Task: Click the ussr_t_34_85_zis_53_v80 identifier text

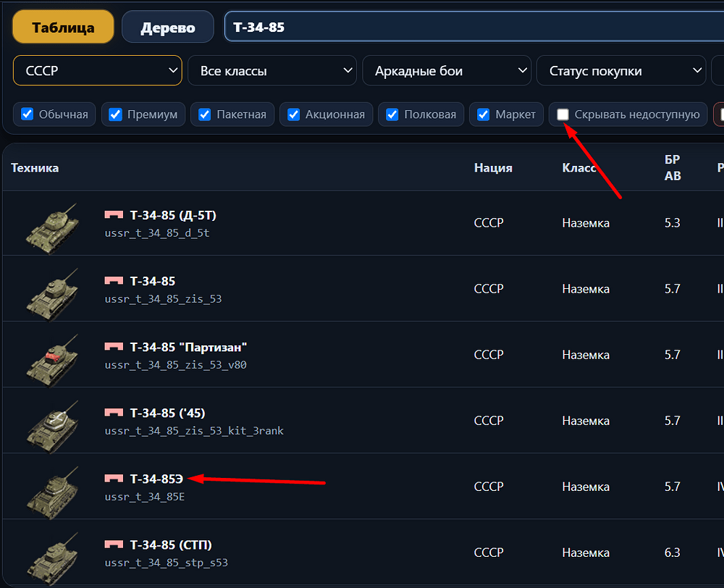Action: click(x=175, y=365)
